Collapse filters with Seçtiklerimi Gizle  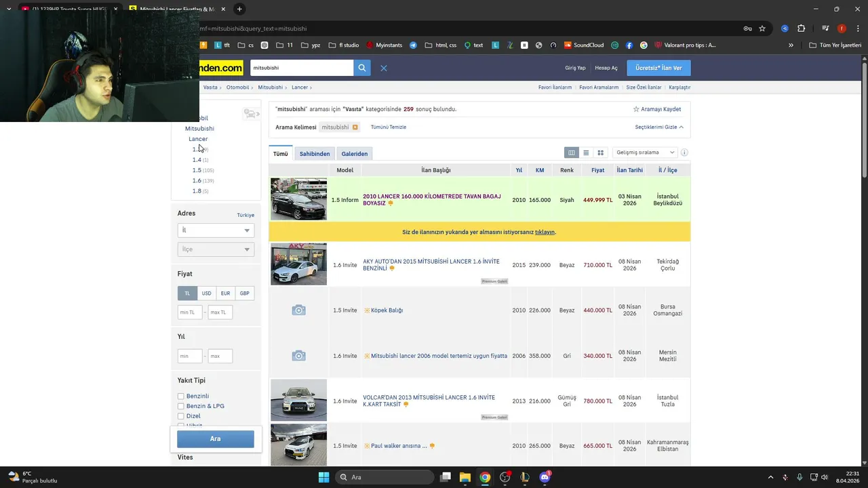(x=659, y=127)
